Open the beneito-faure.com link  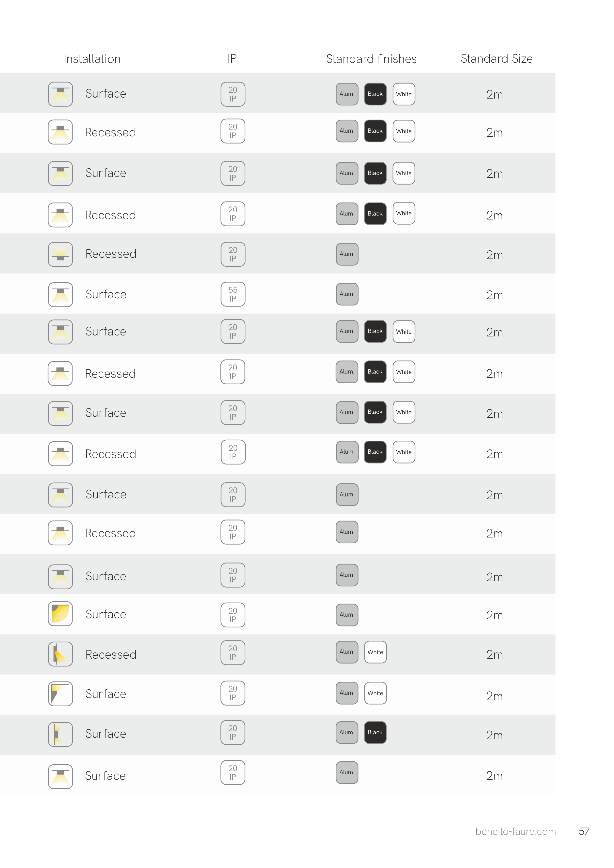[515, 831]
